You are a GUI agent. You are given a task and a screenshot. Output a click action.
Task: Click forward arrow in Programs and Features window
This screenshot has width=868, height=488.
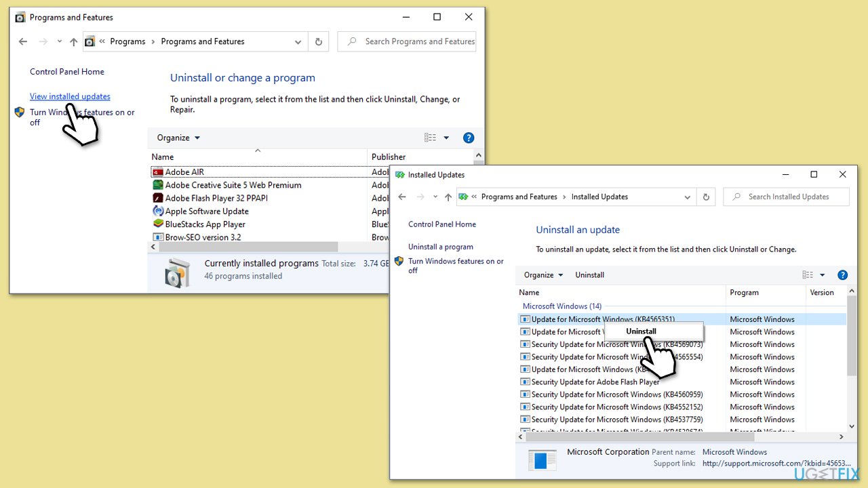pos(42,41)
